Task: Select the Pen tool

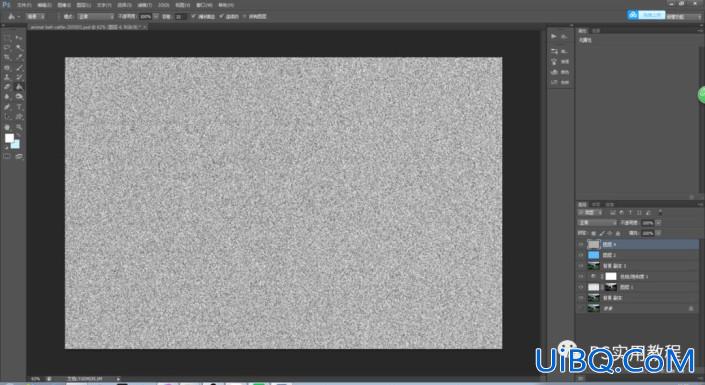Action: click(x=7, y=107)
